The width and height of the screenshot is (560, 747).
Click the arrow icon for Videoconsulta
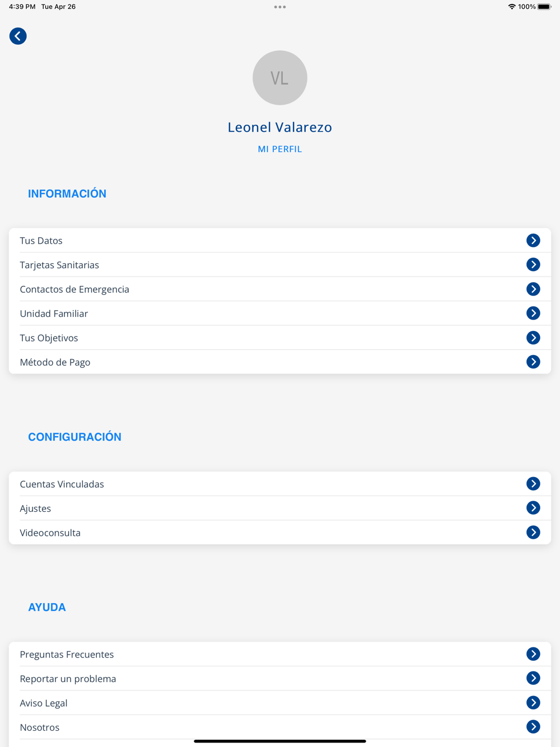533,532
